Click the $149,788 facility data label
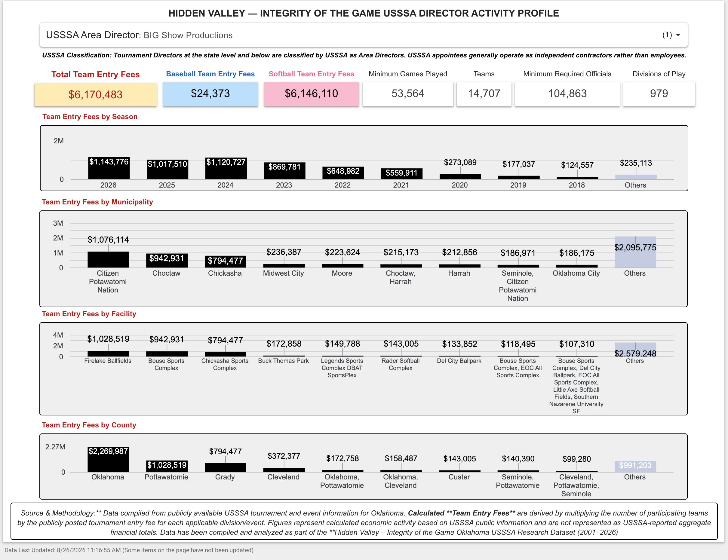728x560 pixels. pyautogui.click(x=342, y=344)
